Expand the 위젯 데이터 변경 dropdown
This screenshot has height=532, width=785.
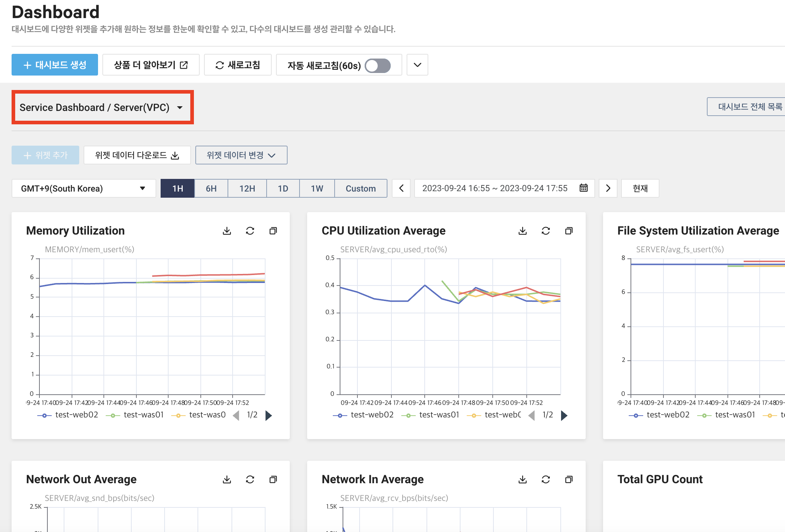click(x=241, y=155)
